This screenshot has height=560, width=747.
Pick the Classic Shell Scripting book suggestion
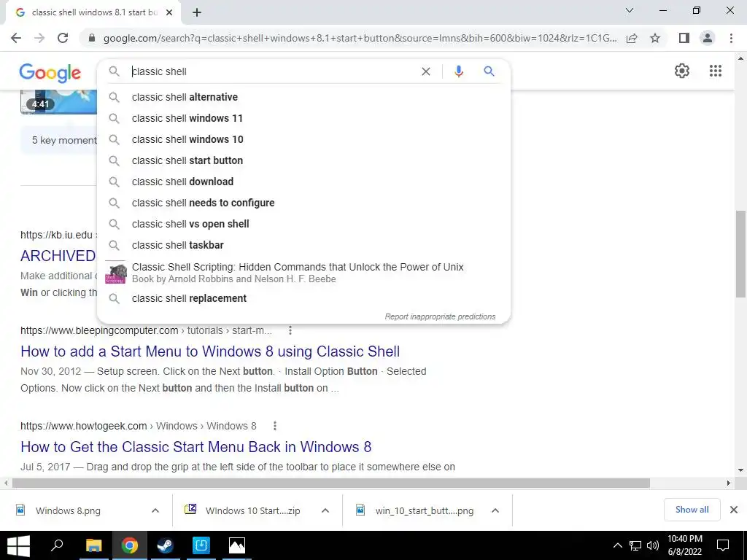click(303, 273)
